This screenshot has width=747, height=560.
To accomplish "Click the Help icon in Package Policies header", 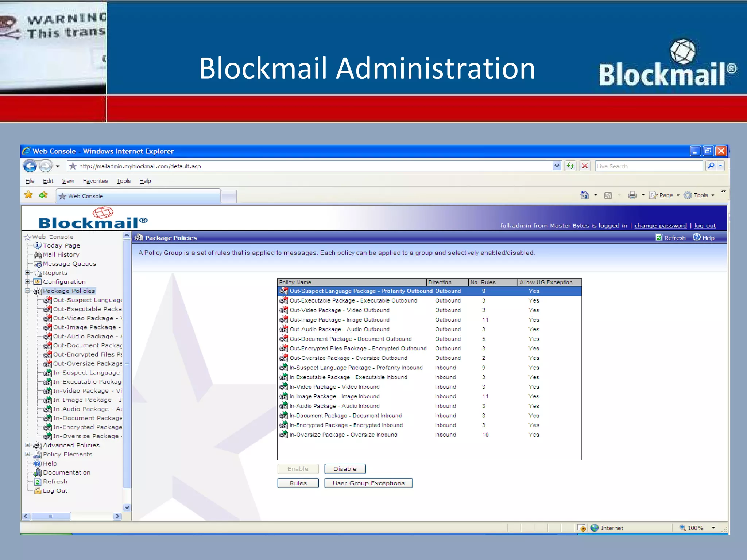I will click(697, 237).
